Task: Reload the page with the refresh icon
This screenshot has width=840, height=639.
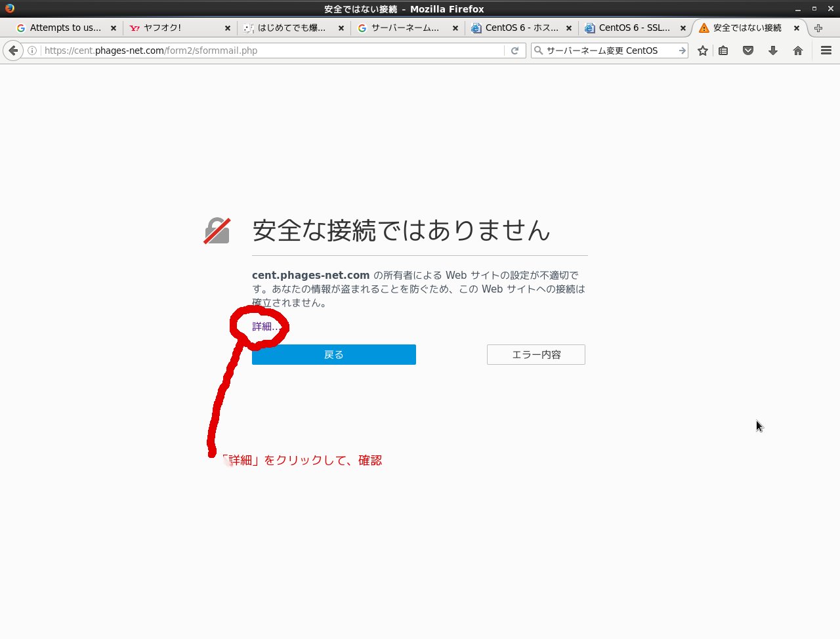Action: [515, 51]
